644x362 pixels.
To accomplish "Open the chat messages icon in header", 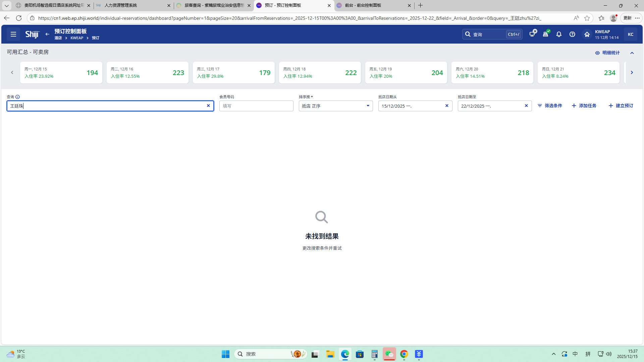I will coord(532,34).
